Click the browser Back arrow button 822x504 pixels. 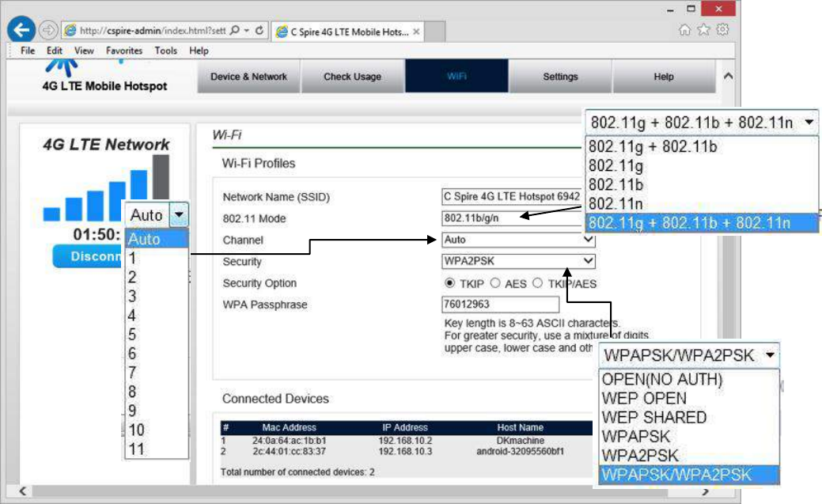pyautogui.click(x=21, y=30)
